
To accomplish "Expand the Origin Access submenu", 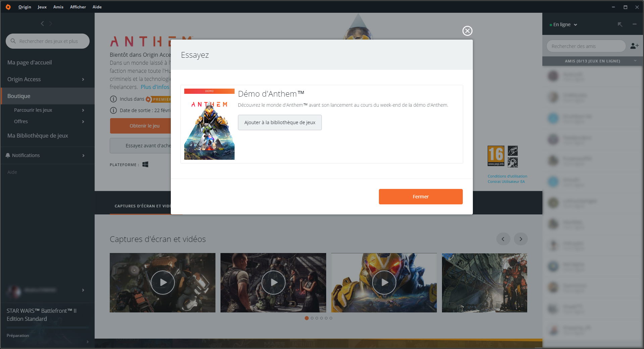I will 83,79.
